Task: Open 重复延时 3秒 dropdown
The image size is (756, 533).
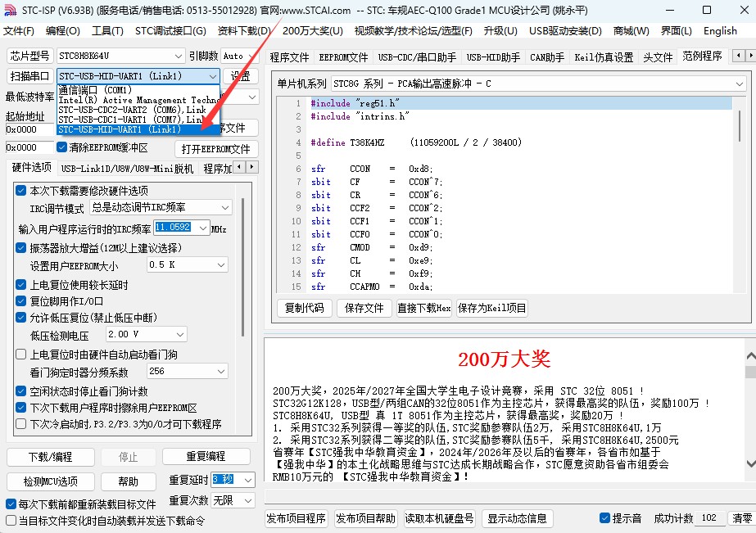Action: 233,480
